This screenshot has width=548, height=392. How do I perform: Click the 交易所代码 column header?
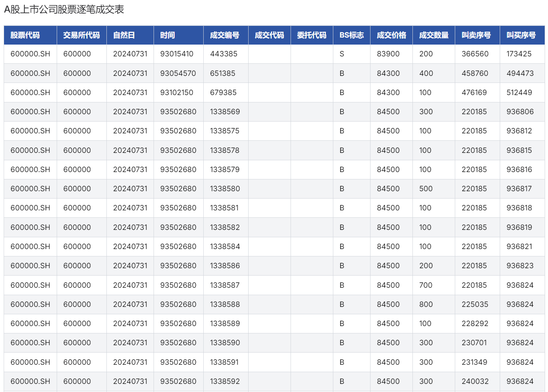[x=81, y=35]
